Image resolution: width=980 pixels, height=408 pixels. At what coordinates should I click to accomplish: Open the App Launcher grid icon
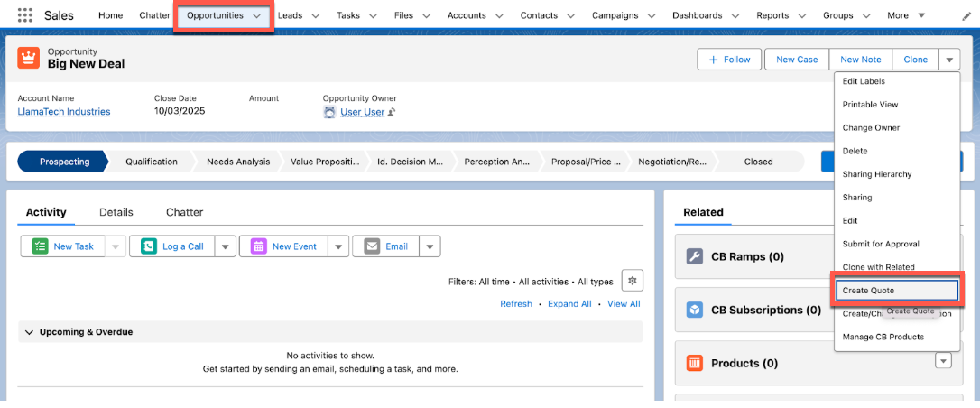24,15
